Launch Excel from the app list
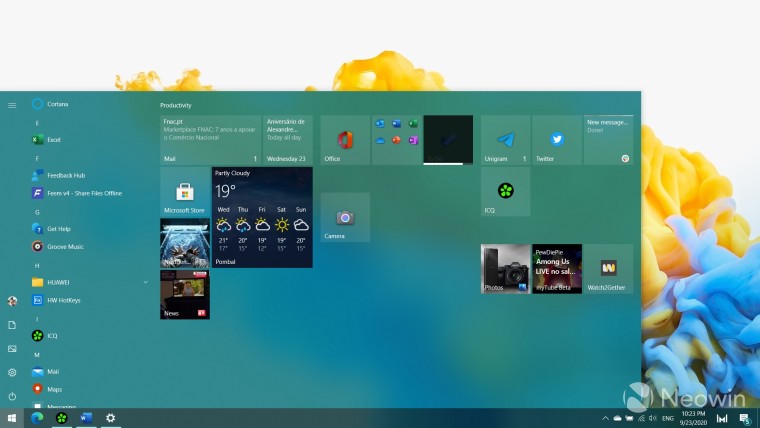Screen dimensions: 760x428 click(x=47, y=140)
